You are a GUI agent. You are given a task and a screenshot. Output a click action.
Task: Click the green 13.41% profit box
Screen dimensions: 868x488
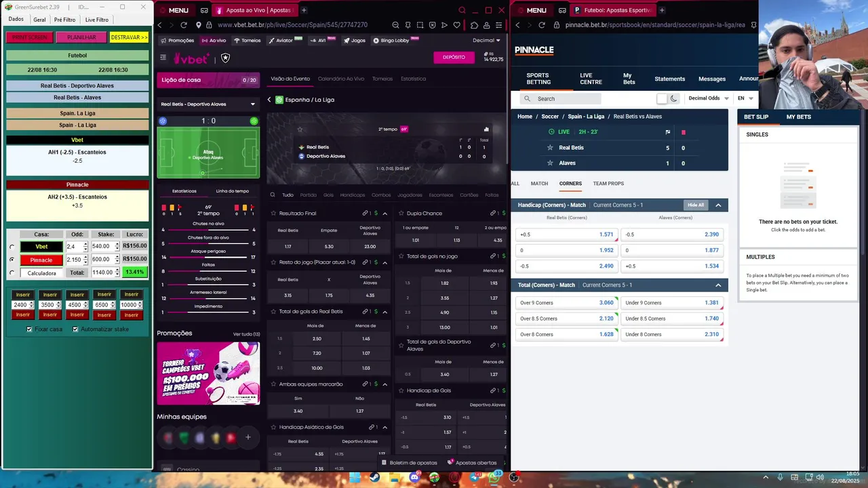[x=135, y=272]
